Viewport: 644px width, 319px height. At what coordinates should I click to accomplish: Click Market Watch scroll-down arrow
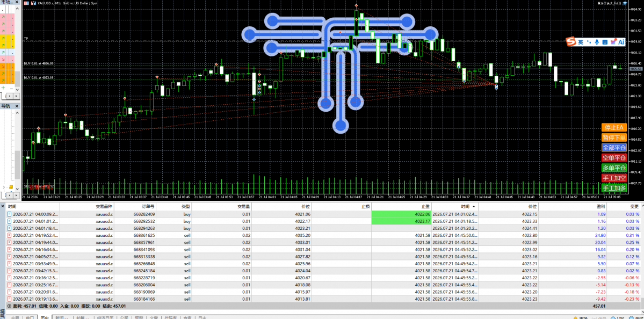[x=18, y=89]
